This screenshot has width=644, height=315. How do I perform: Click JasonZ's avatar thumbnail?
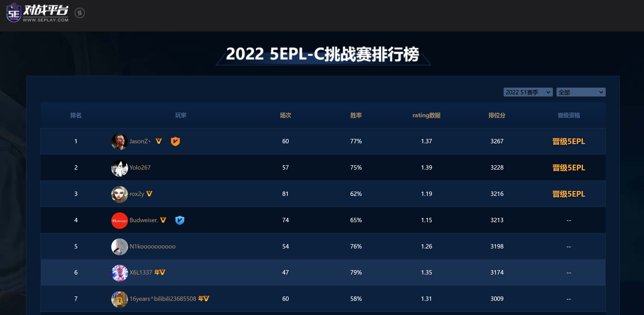click(120, 142)
